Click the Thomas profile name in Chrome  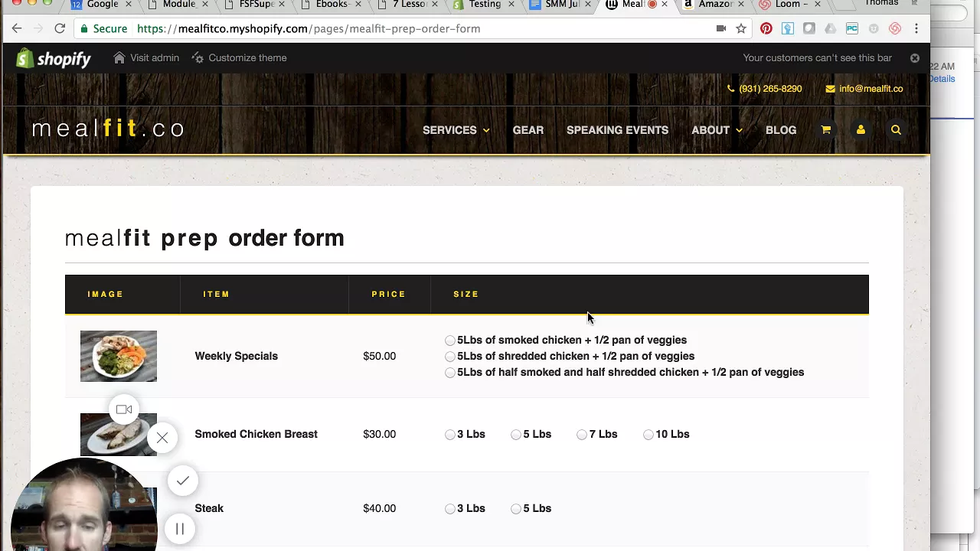click(x=881, y=4)
